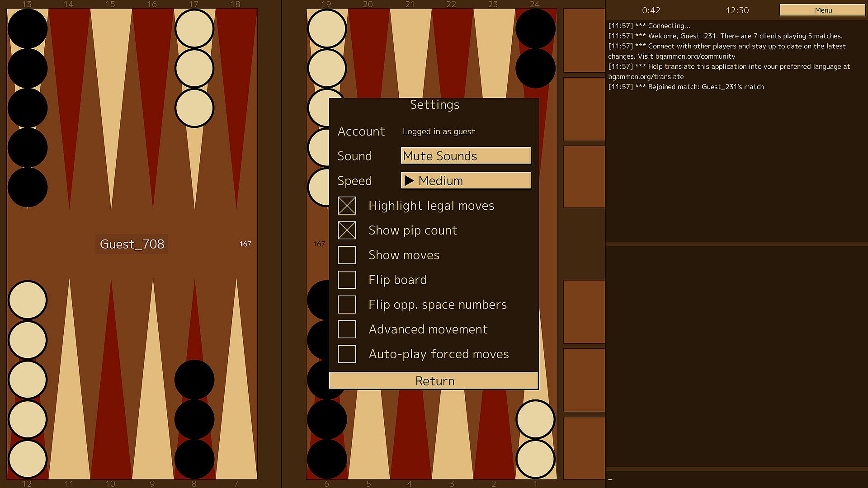This screenshot has width=868, height=488.
Task: Click the bottom cream checker on point 1
Action: coord(535,459)
